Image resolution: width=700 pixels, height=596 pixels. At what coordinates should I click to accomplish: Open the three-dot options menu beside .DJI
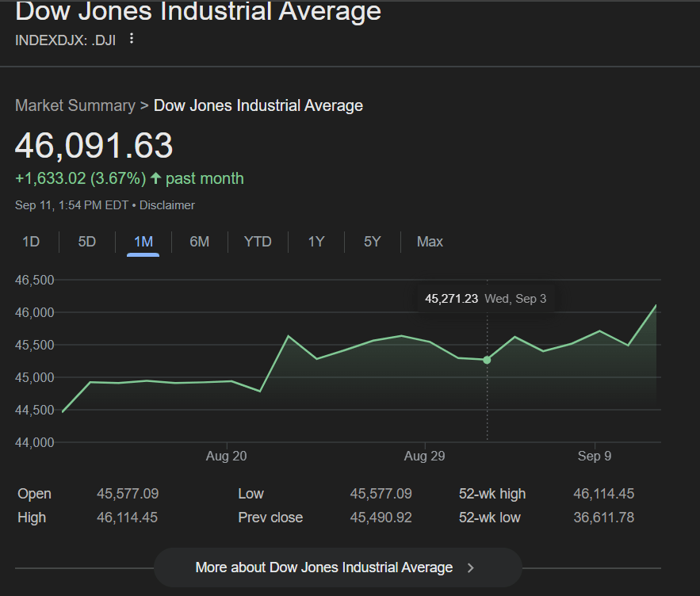click(132, 39)
